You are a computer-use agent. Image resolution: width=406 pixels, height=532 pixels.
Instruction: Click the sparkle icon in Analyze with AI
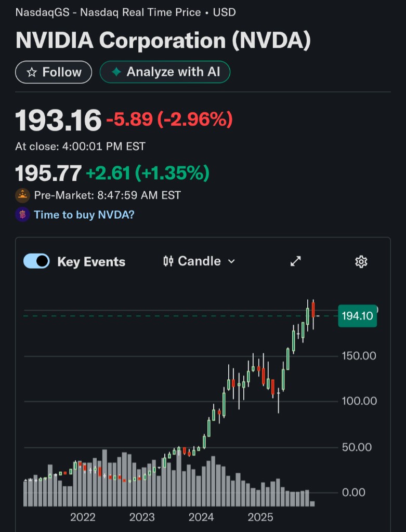pos(117,72)
